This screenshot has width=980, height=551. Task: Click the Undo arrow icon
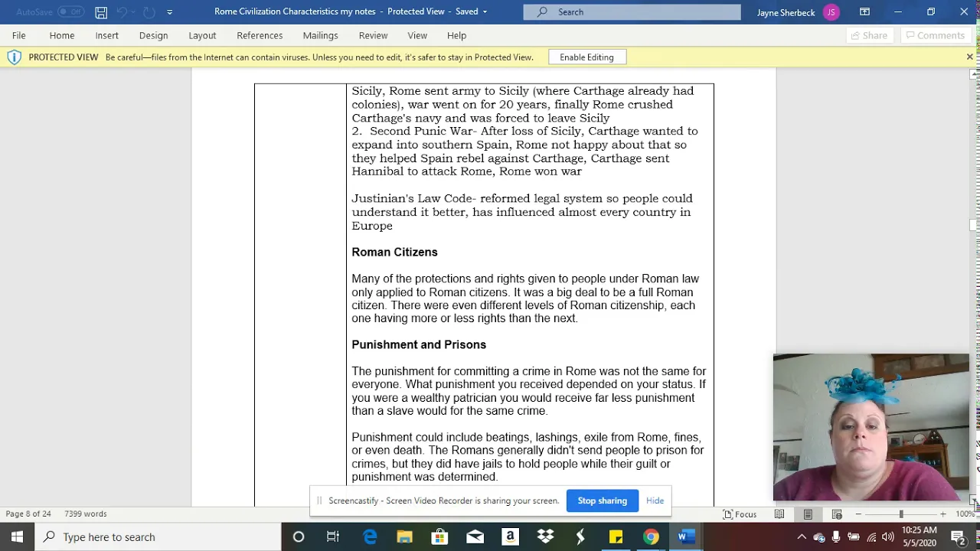pos(122,12)
